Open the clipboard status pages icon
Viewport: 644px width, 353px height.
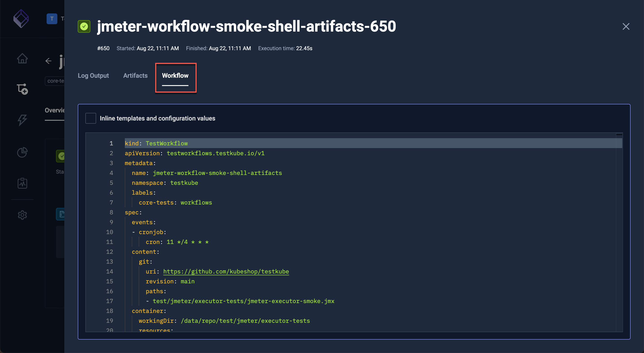[x=22, y=183]
